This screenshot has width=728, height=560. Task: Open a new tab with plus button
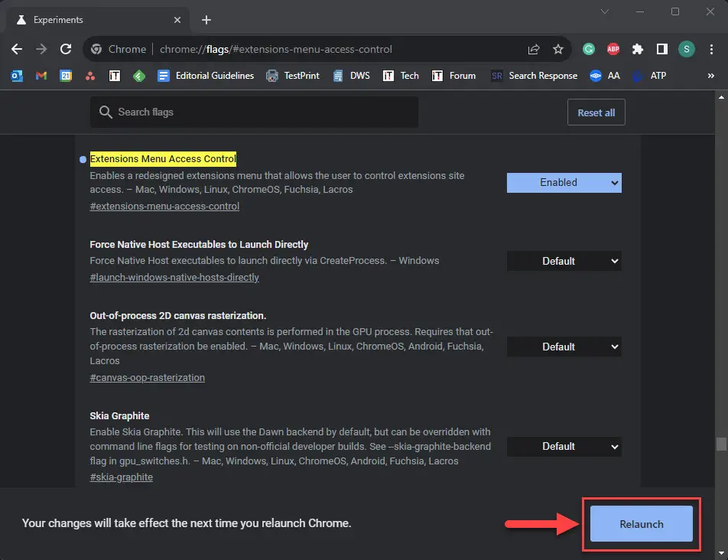[x=206, y=20]
